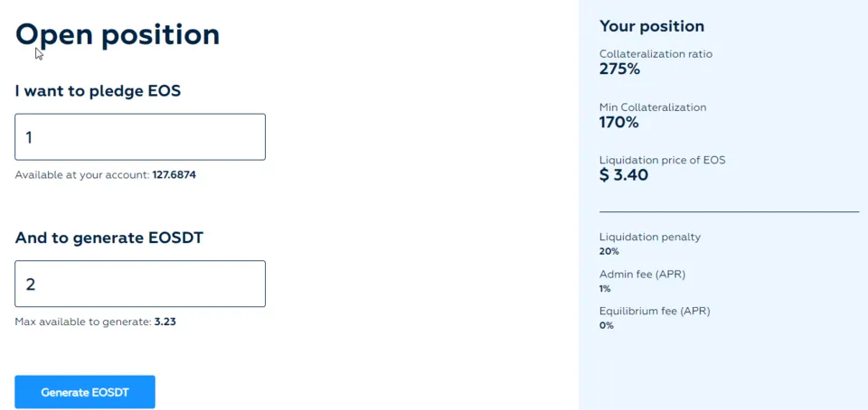Select the 275% collateralization value
The image size is (868, 410).
(619, 69)
